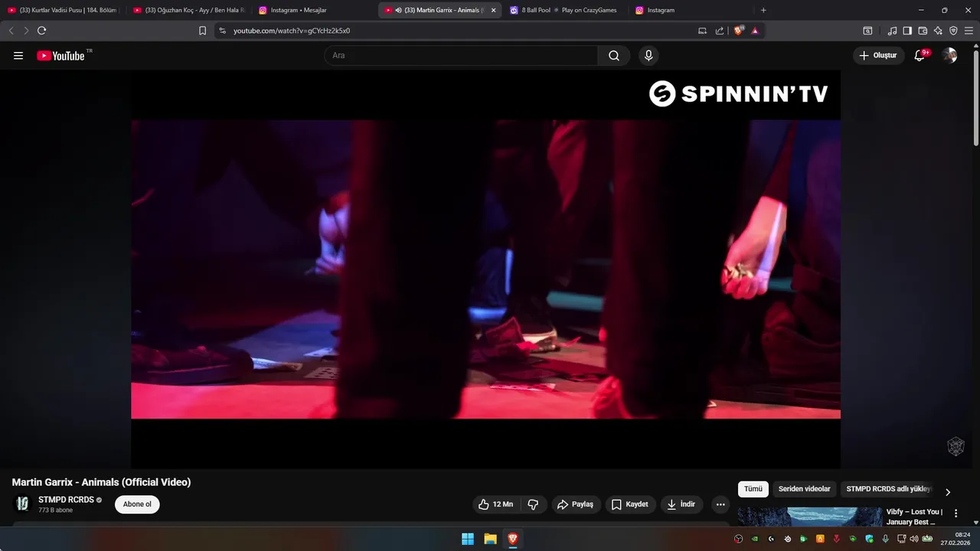Viewport: 980px width, 551px height.
Task: Go back in browser history
Action: coord(11,31)
